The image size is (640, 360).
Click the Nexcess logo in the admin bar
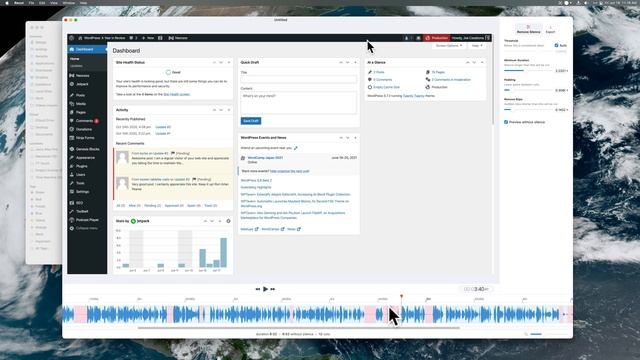click(x=171, y=38)
